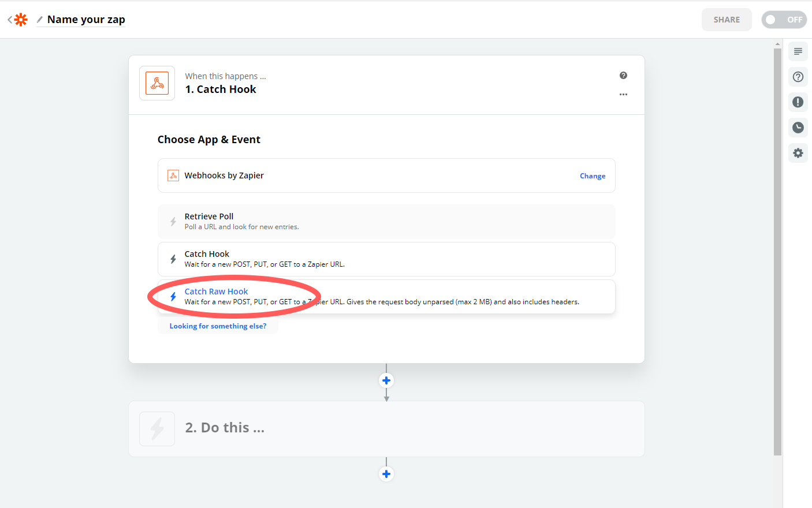Click the pencil icon to rename the zap
The width and height of the screenshot is (812, 508).
coord(39,20)
